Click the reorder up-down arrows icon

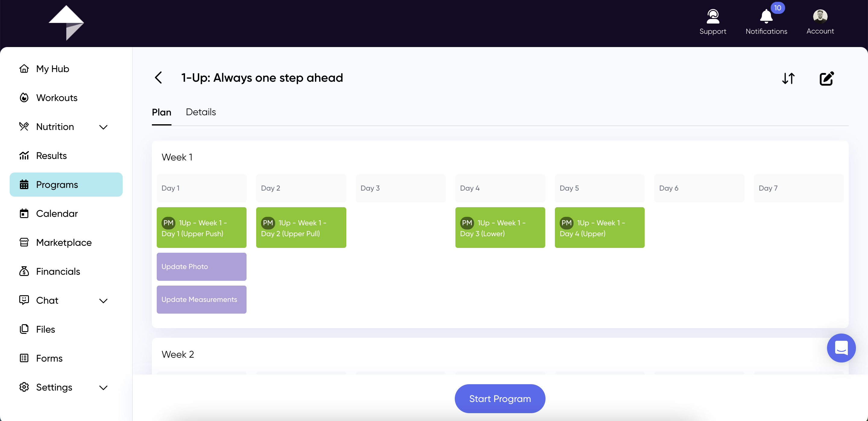[x=788, y=78]
